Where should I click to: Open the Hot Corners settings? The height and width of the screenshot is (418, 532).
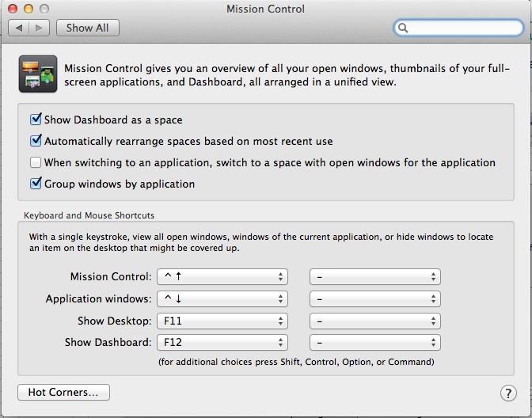(63, 392)
